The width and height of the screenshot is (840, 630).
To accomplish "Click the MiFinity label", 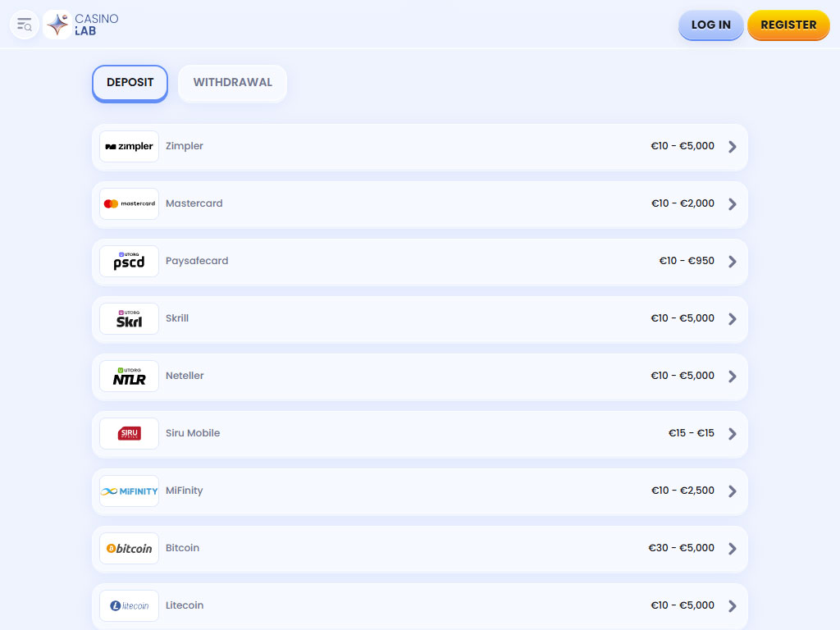I will point(185,491).
